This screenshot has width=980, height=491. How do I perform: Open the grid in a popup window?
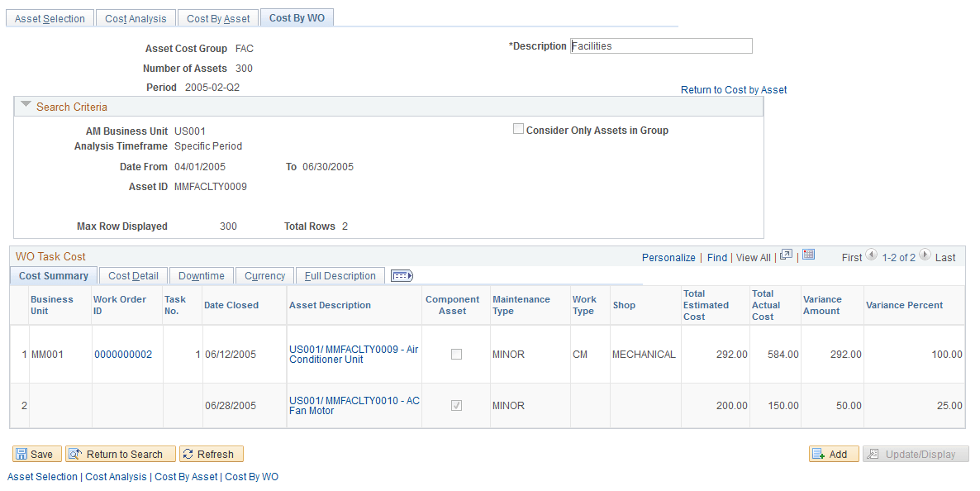[786, 257]
